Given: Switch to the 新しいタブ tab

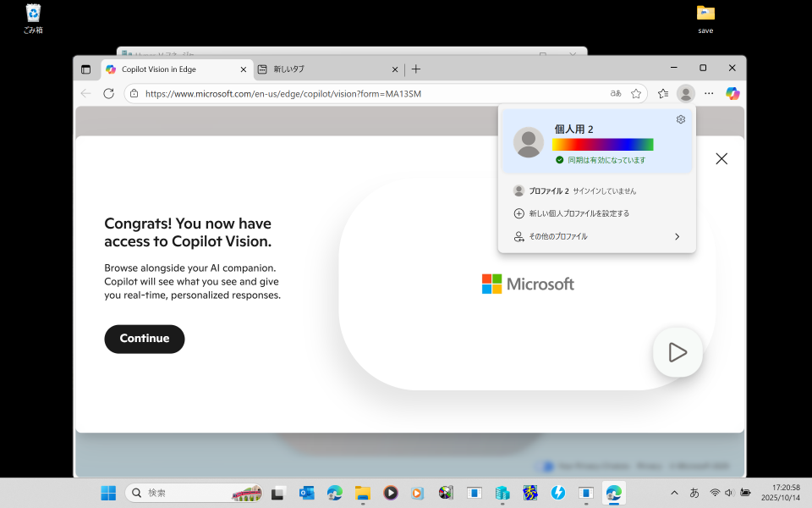Looking at the screenshot, I should [x=328, y=69].
